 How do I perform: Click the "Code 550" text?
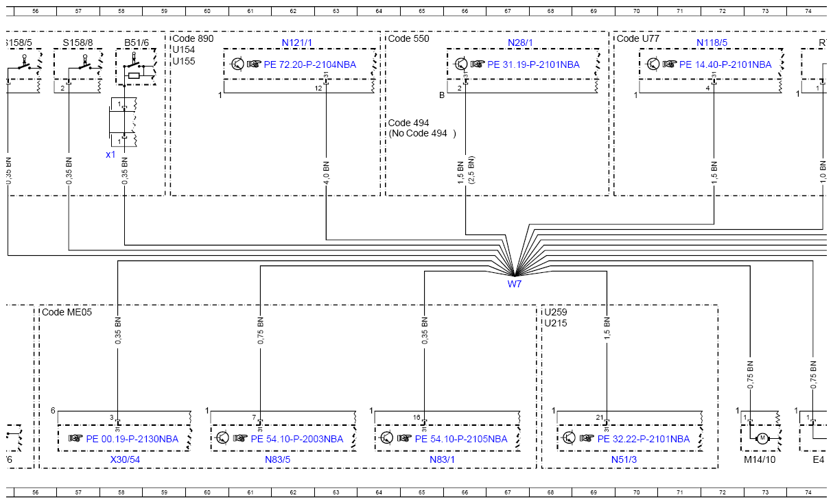pos(409,38)
